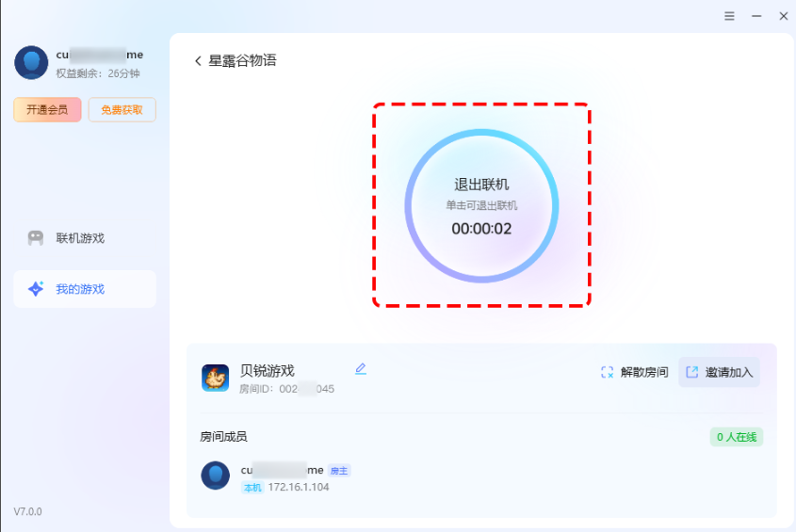Click the circular 退出联机 button
796x532 pixels.
coord(481,206)
